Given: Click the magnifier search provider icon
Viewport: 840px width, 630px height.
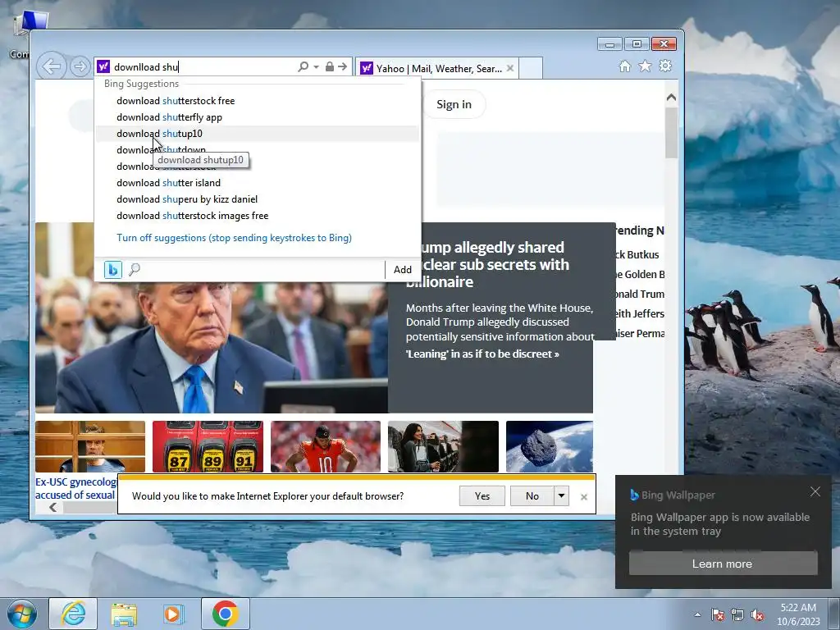Looking at the screenshot, I should coord(135,269).
